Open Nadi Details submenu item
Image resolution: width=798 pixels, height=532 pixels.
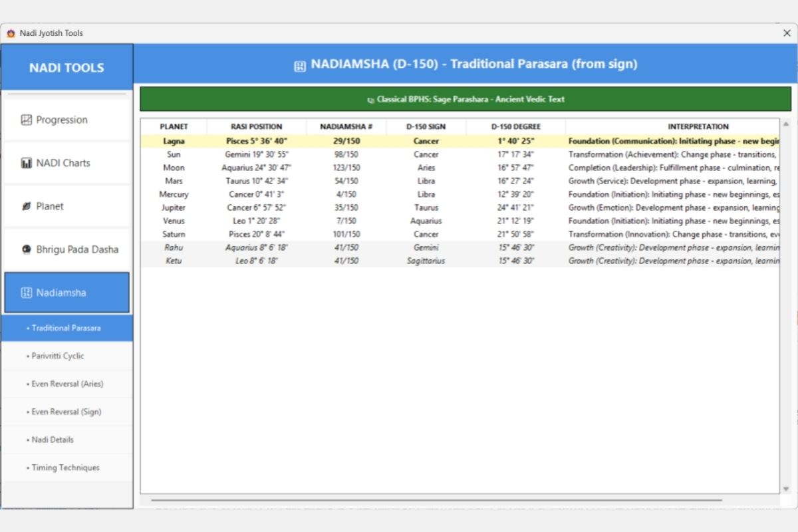[66, 440]
